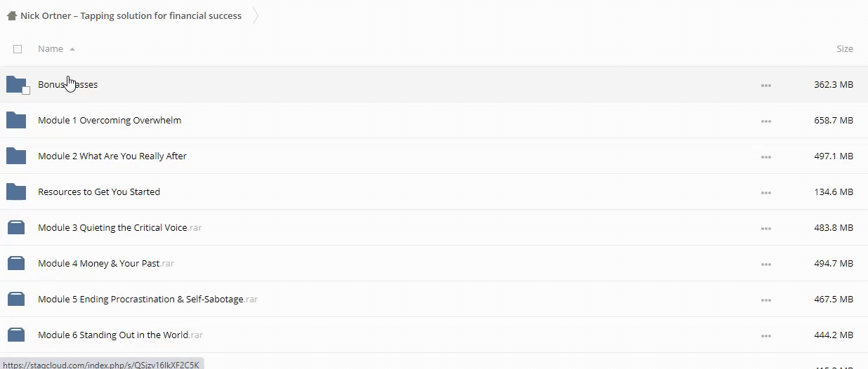Click the Module 1 Overcoming Overwhelm folder icon
The image size is (868, 369).
click(x=15, y=120)
